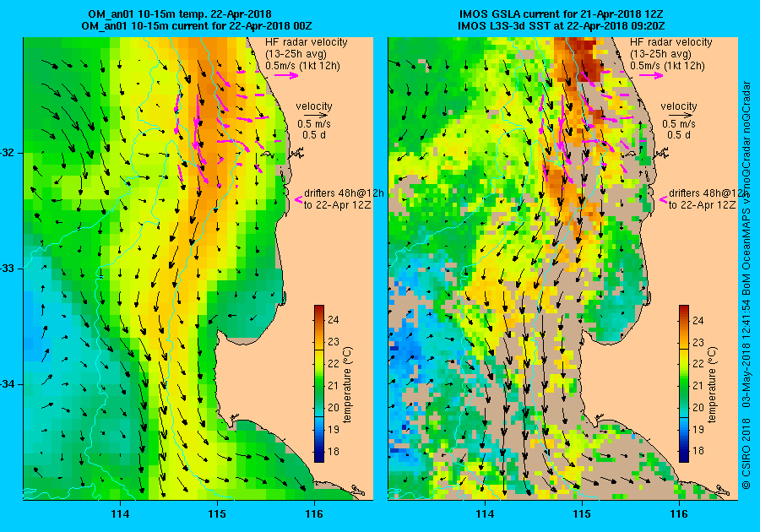Screen dimensions: 760x532
Task: Select title 'OM_an01 10-15m temp. 22-Apr-2018'
Action: (180, 14)
